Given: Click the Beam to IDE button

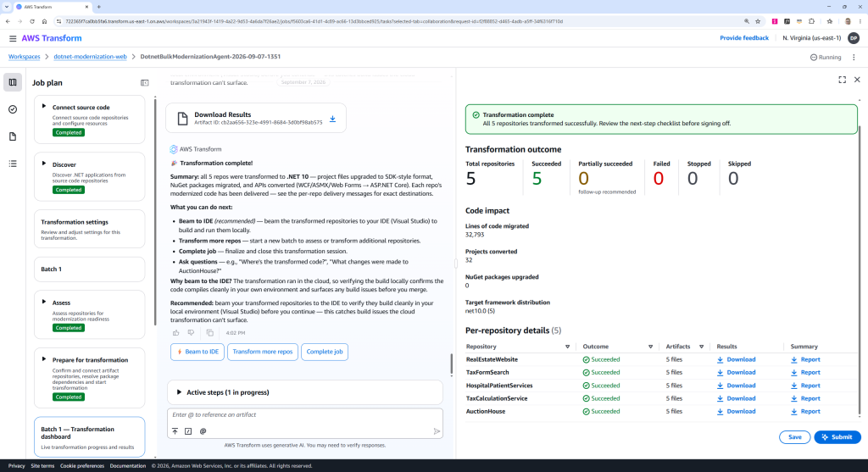Looking at the screenshot, I should (197, 352).
